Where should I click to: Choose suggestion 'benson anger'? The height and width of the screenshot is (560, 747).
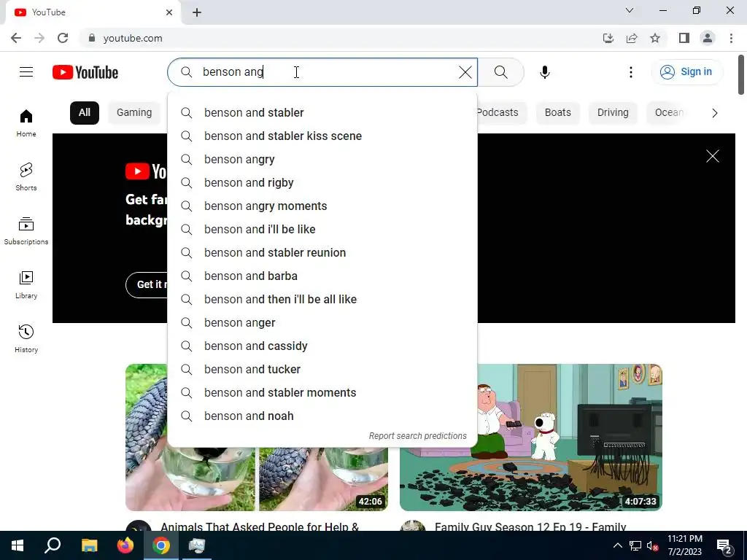[x=322, y=322]
